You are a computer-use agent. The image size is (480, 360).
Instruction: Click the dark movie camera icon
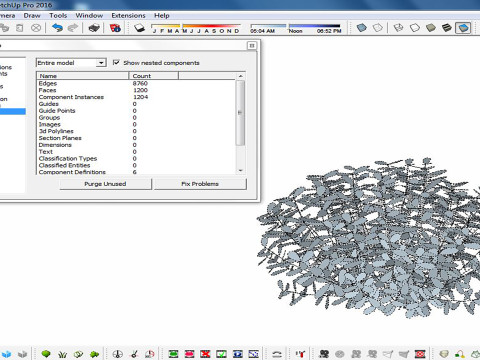[x=324, y=354]
